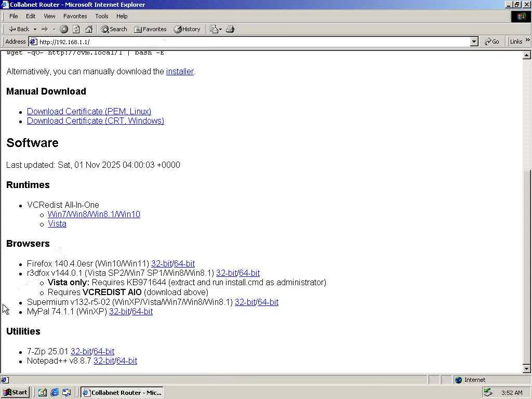Expand the Links toolbar chevron

click(528, 40)
